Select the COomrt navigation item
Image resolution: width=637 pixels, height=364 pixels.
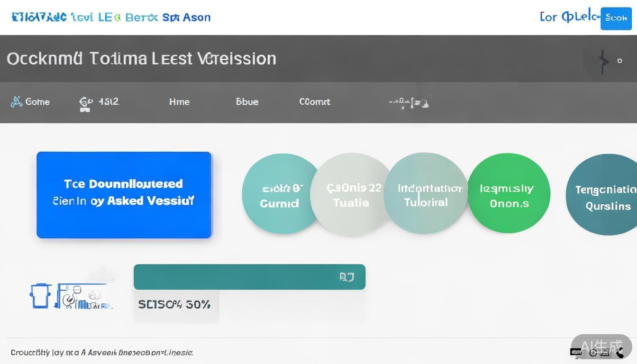[315, 102]
